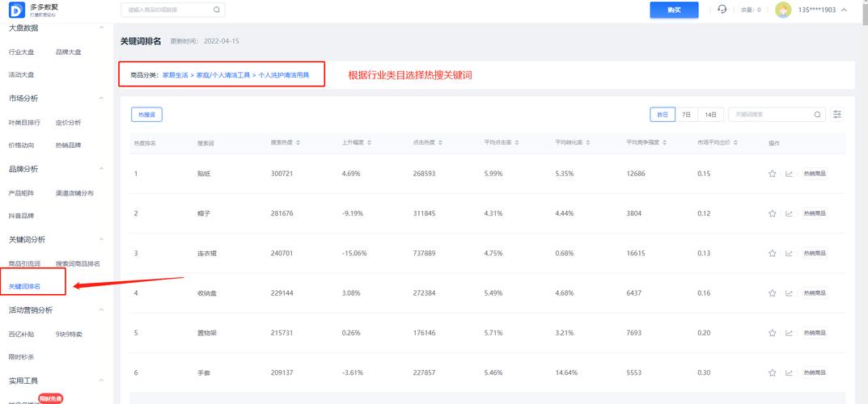The width and height of the screenshot is (868, 404).
Task: Open trend chart for 贴纸 row
Action: point(789,174)
